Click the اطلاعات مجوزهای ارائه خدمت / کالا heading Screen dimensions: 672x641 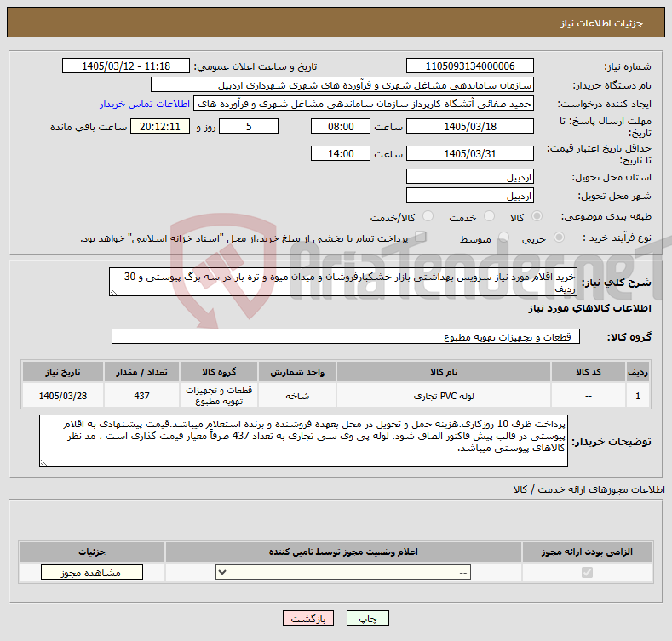coord(589,489)
